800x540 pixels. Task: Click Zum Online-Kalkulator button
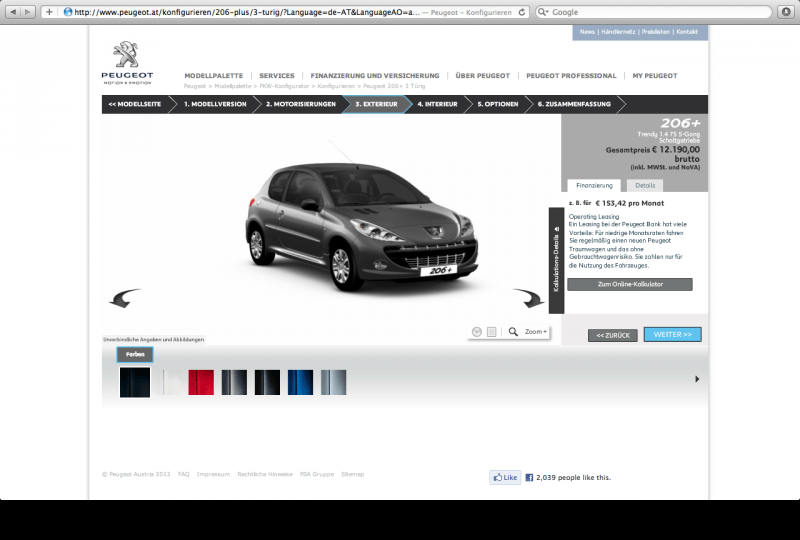630,284
